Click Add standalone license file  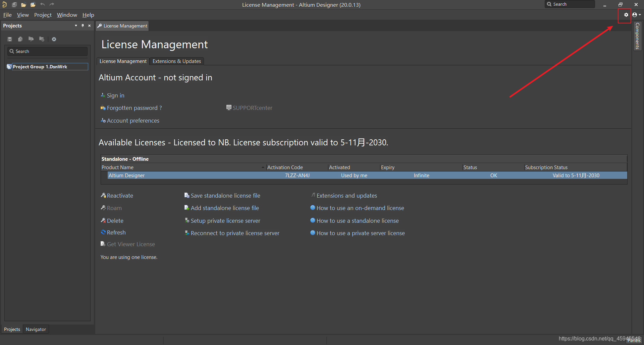coord(224,208)
